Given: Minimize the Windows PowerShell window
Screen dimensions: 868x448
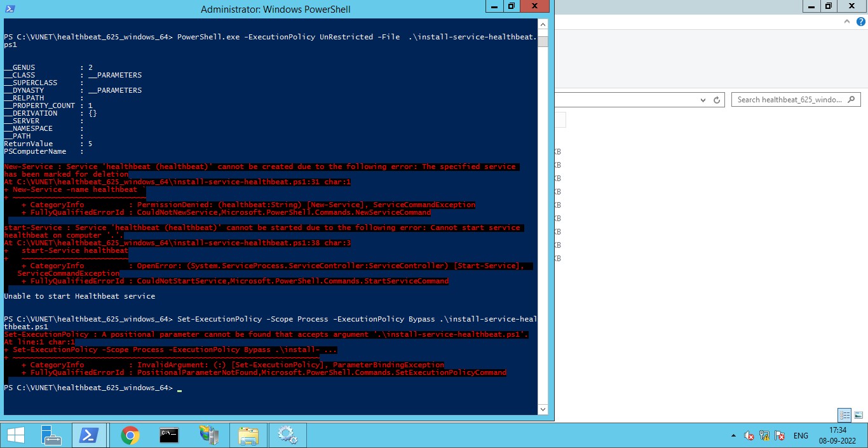Looking at the screenshot, I should 494,6.
